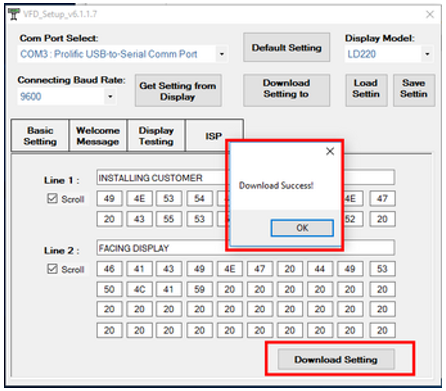
Task: Click the Save Settin button
Action: tap(414, 90)
